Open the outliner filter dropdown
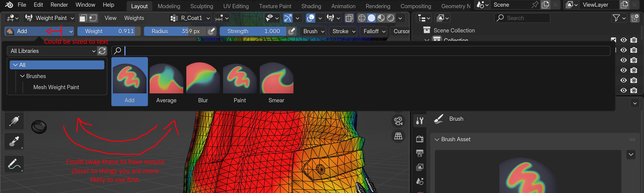Image resolution: width=644 pixels, height=193 pixels. pos(619,18)
